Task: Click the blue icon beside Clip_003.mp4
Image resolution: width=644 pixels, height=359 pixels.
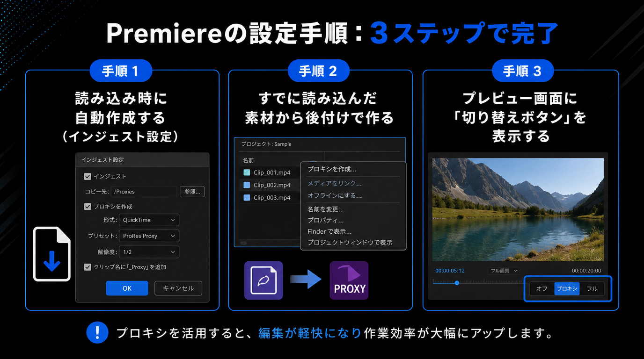Action: (247, 198)
